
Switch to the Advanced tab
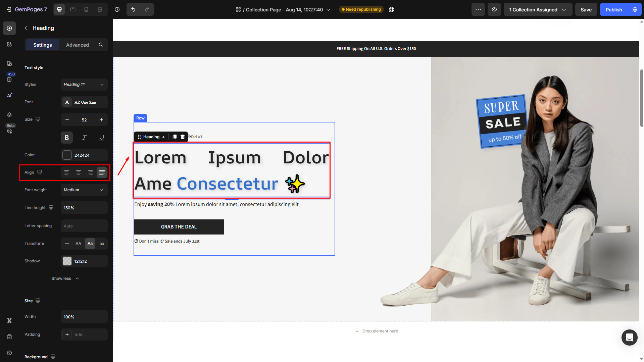(x=78, y=45)
